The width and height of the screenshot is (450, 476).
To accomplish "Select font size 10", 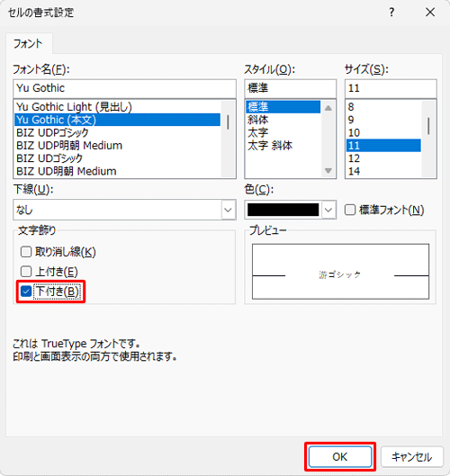I will pos(383,132).
